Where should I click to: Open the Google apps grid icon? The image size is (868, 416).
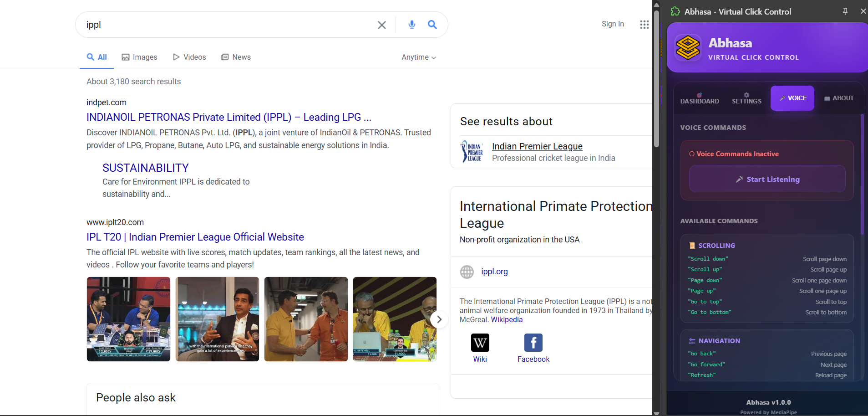pos(645,25)
